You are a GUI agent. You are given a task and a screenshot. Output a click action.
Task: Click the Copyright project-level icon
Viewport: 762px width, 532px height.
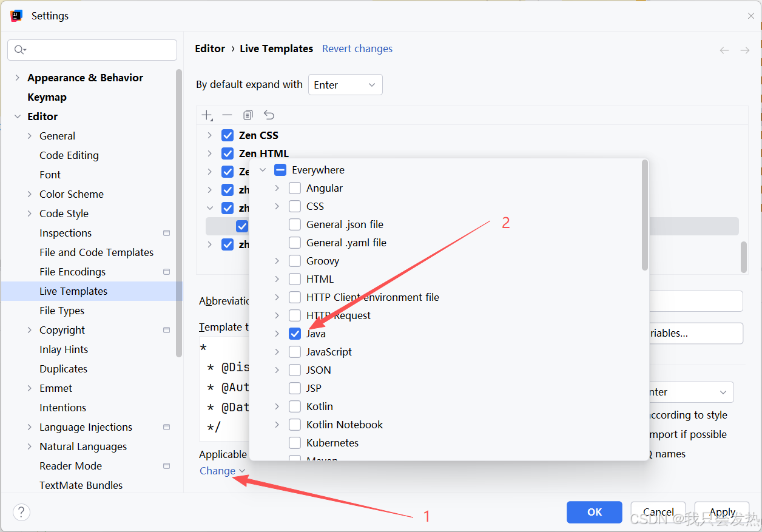click(x=167, y=330)
